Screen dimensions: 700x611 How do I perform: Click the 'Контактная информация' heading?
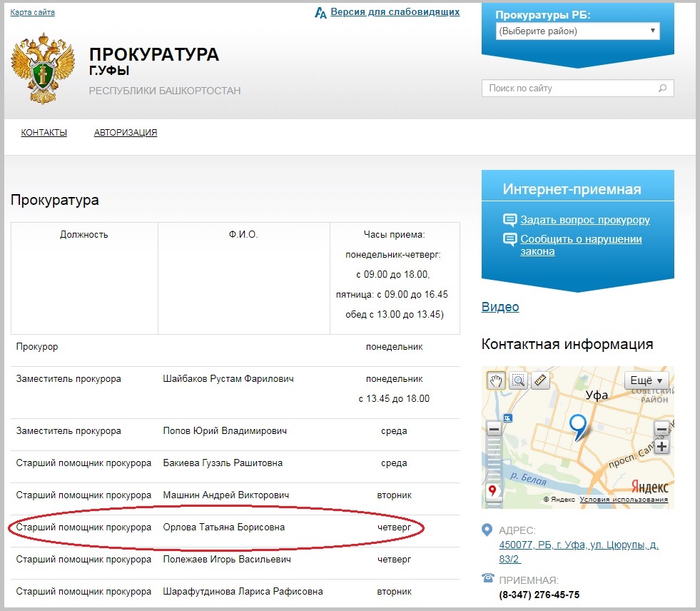pos(567,344)
